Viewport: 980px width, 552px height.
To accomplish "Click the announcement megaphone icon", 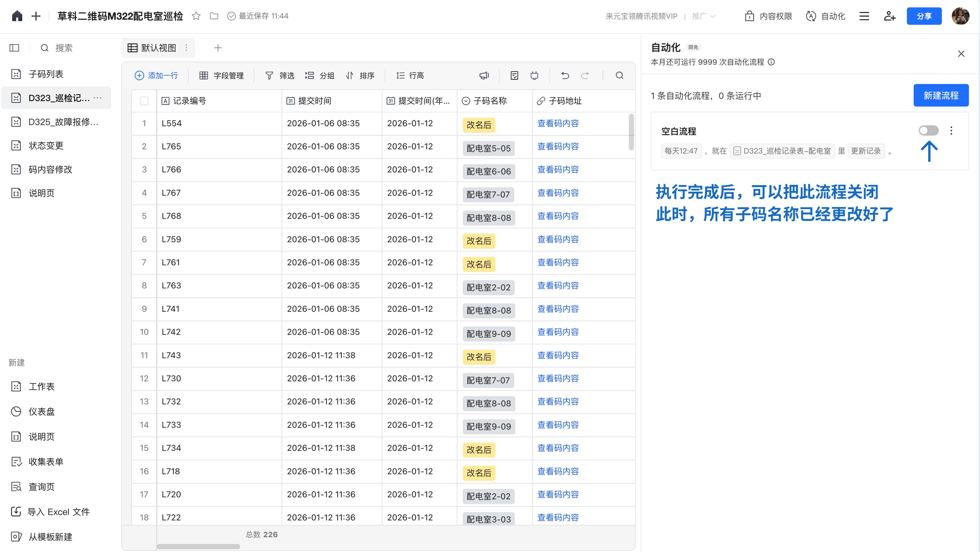I will pyautogui.click(x=484, y=75).
